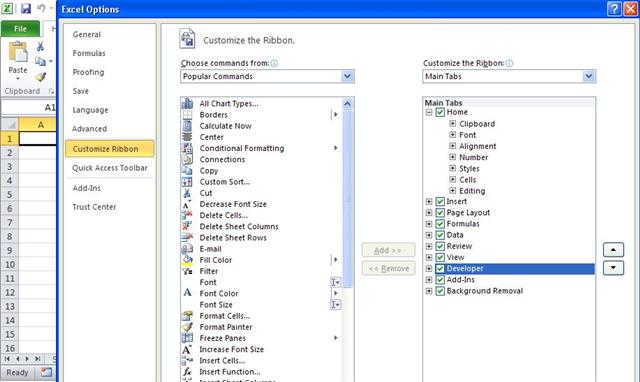Image resolution: width=640 pixels, height=382 pixels.
Task: Open the Customize the Ribbon dropdown
Action: point(589,76)
